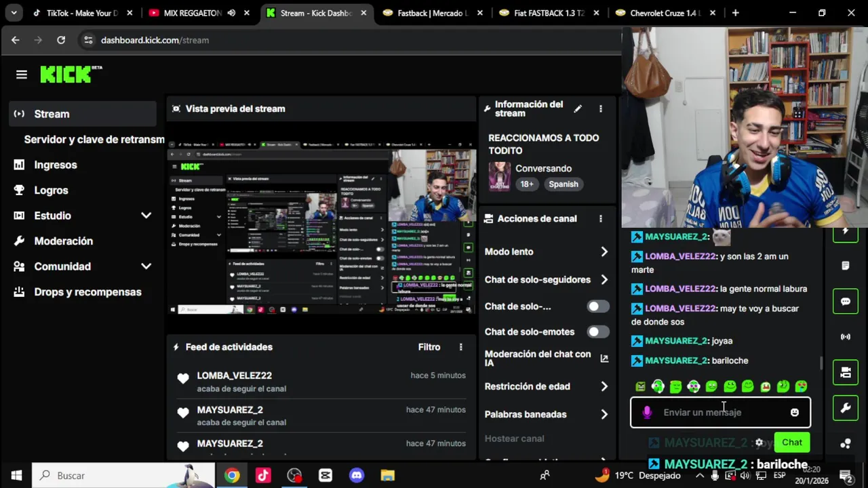Open Discord from the Windows taskbar
868x488 pixels.
(x=357, y=476)
